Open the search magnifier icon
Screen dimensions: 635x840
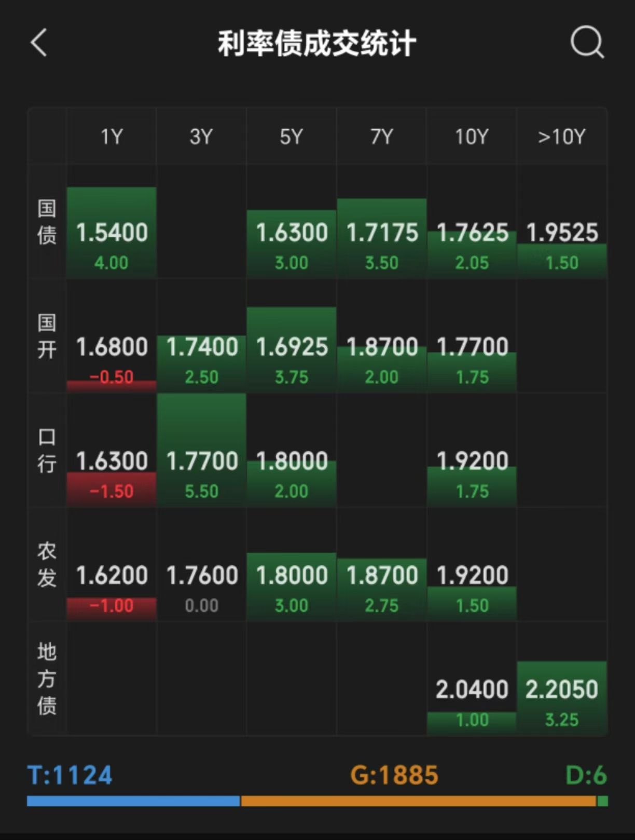coord(587,42)
